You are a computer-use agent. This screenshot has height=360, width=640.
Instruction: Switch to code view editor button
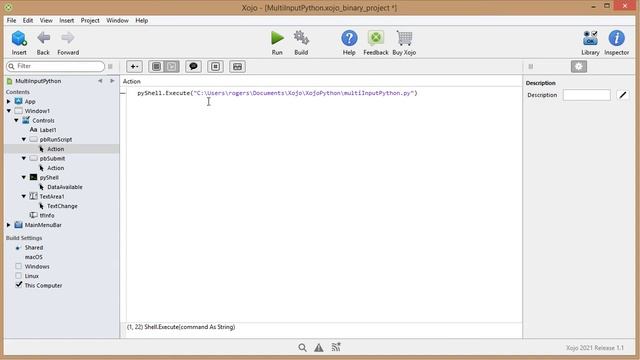(x=172, y=67)
